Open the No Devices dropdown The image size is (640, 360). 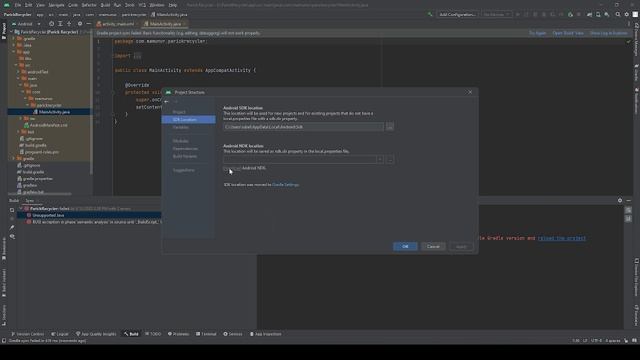[496, 15]
